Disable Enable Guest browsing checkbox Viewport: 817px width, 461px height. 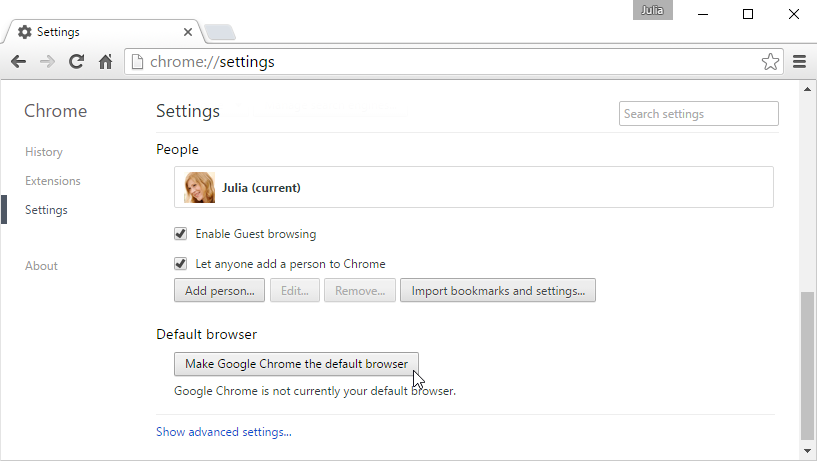(x=181, y=234)
